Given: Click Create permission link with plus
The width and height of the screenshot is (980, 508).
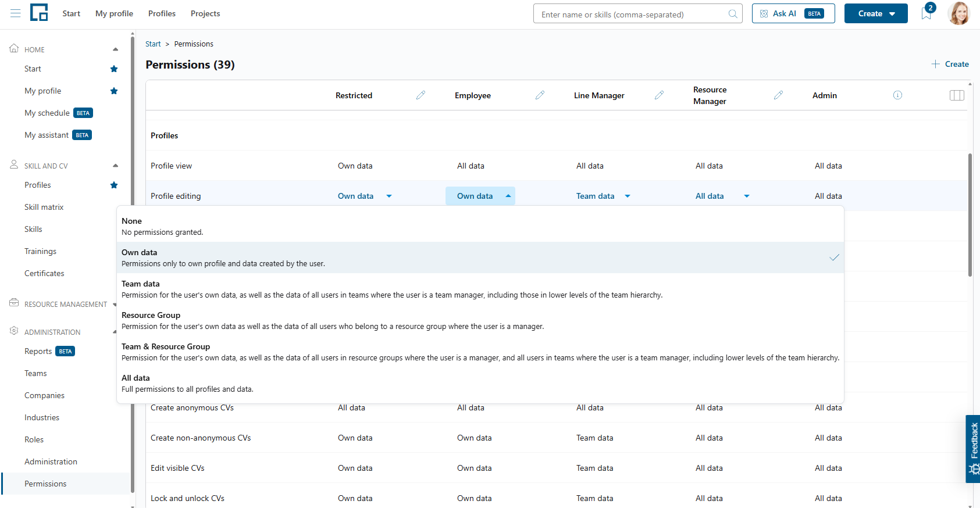Looking at the screenshot, I should point(950,64).
